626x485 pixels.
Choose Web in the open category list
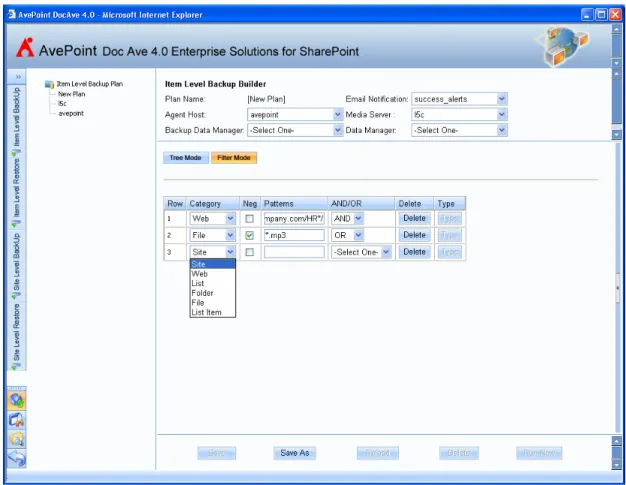coord(213,274)
